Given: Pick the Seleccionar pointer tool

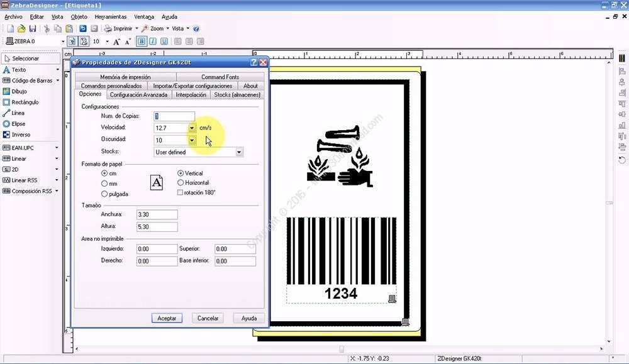Looking at the screenshot, I should [31, 58].
